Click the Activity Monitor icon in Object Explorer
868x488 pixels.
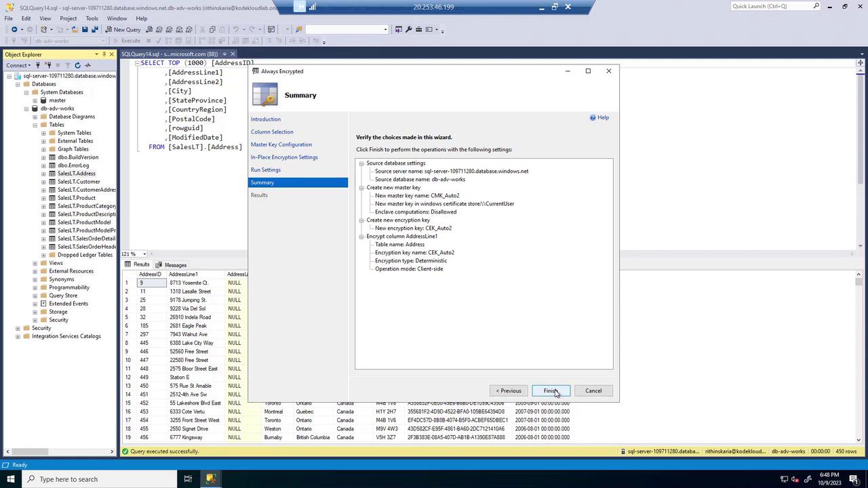coord(87,65)
